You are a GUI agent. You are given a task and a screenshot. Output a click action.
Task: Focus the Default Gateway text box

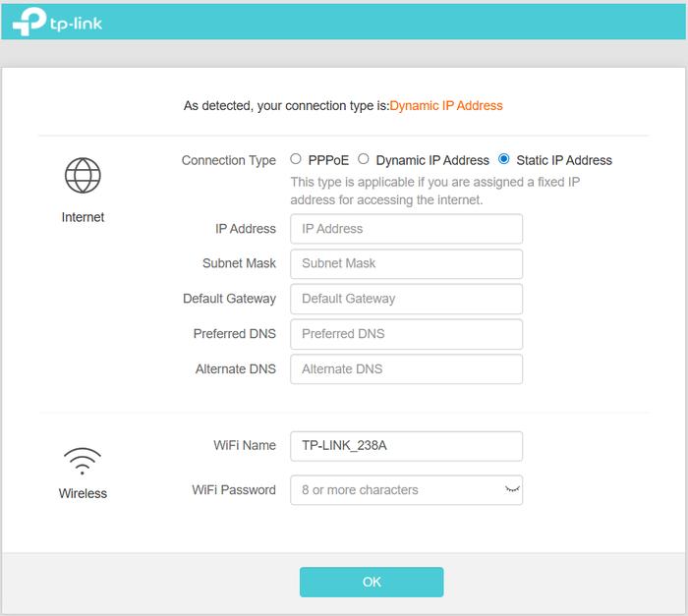pyautogui.click(x=406, y=299)
